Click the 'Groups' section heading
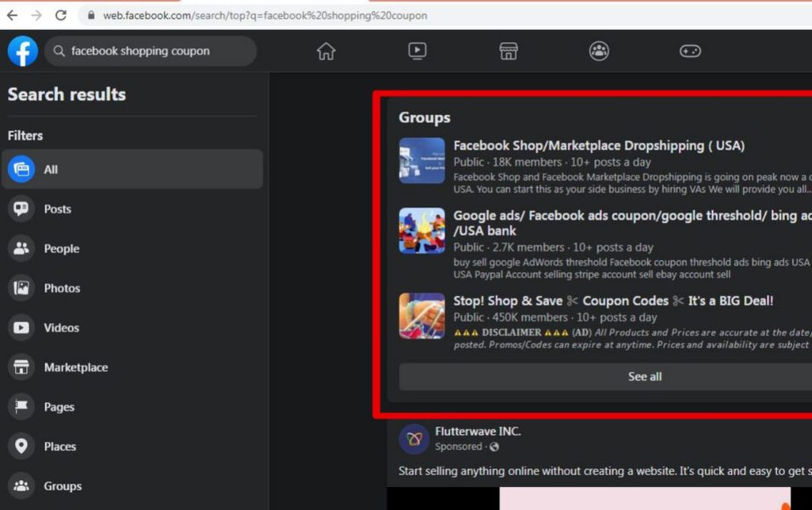The image size is (812, 510). tap(424, 117)
